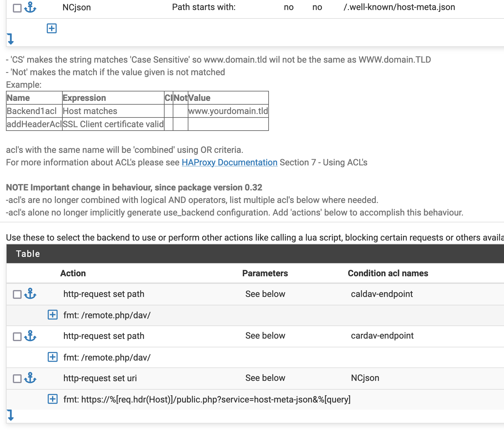The image size is (504, 431).
Task: Click 'NCjson' in the Condition acl names column
Action: (365, 378)
